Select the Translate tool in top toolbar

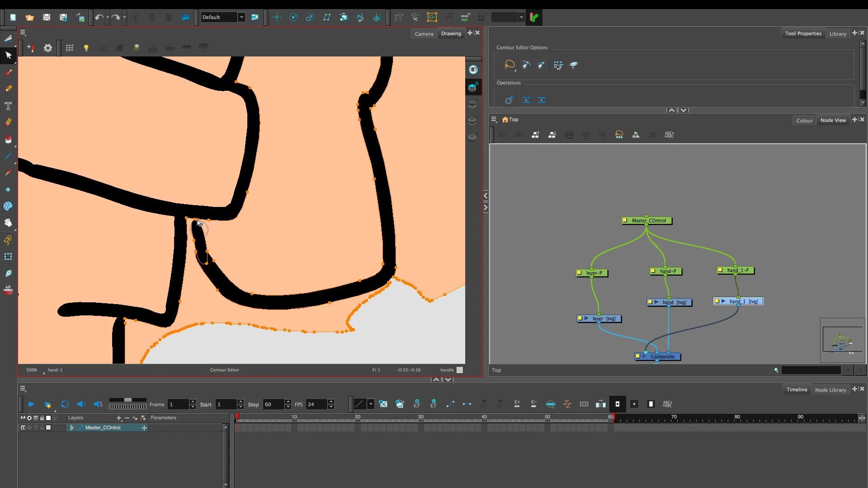(x=277, y=17)
